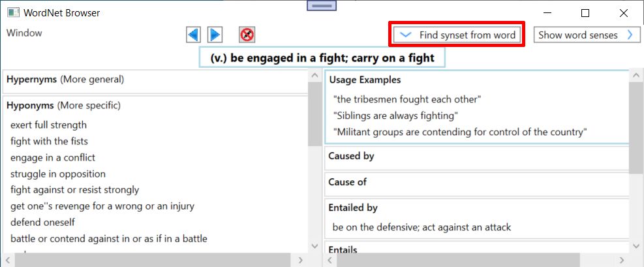
Task: Click the red crossed-out circle icon
Action: point(247,35)
